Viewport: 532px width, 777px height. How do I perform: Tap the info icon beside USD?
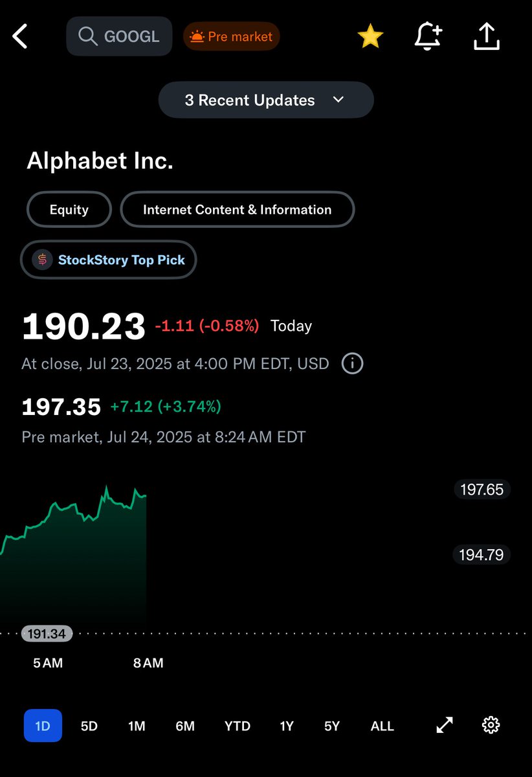click(352, 363)
